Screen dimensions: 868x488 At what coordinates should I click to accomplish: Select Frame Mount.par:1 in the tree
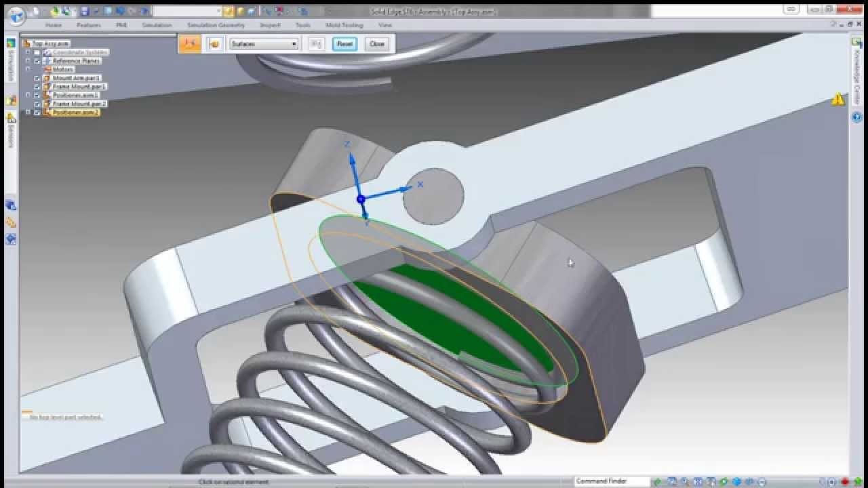click(x=79, y=87)
